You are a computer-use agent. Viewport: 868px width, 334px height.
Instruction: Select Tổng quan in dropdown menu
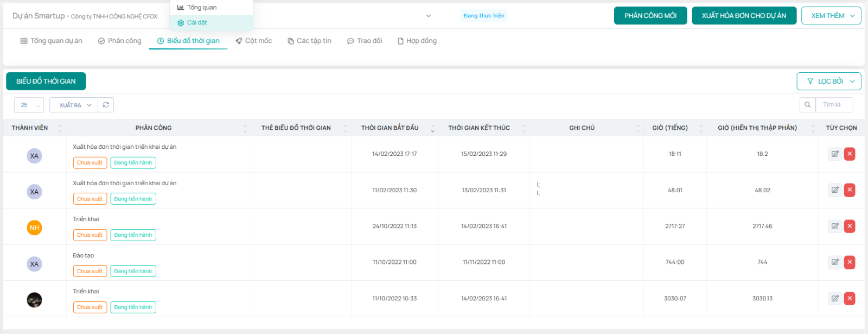point(201,8)
